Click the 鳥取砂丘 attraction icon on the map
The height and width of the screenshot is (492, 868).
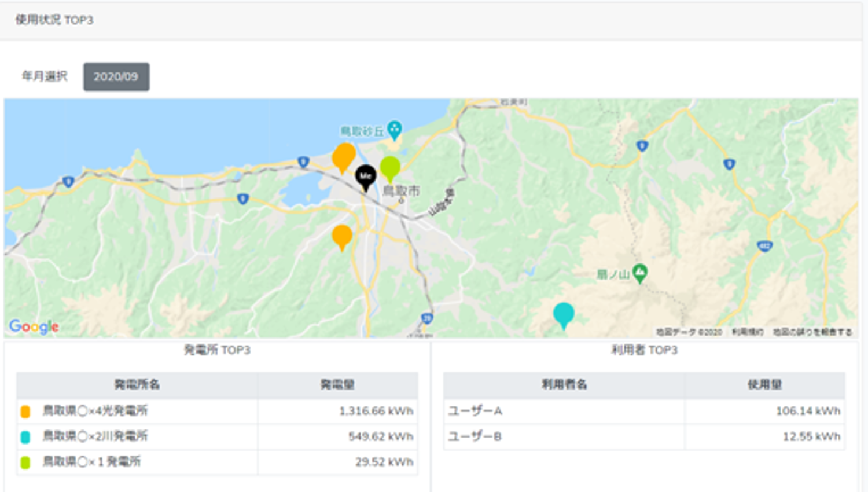pyautogui.click(x=396, y=127)
